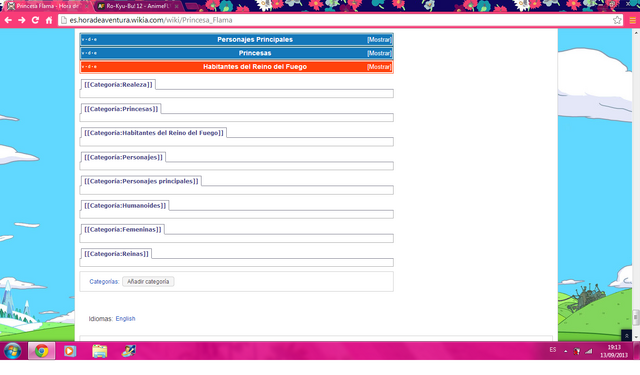This screenshot has width=640, height=375.
Task: Select the [[Categoría:Femeninas]] tab label
Action: coord(123,230)
